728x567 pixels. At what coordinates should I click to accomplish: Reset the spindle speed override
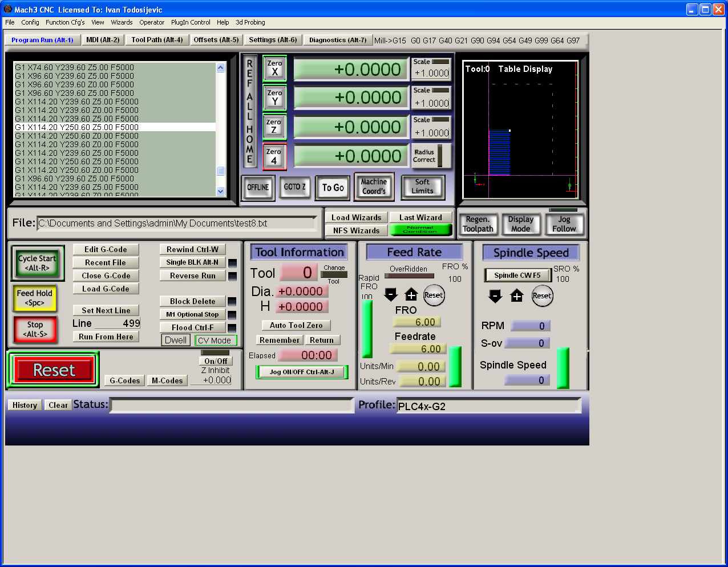[542, 295]
